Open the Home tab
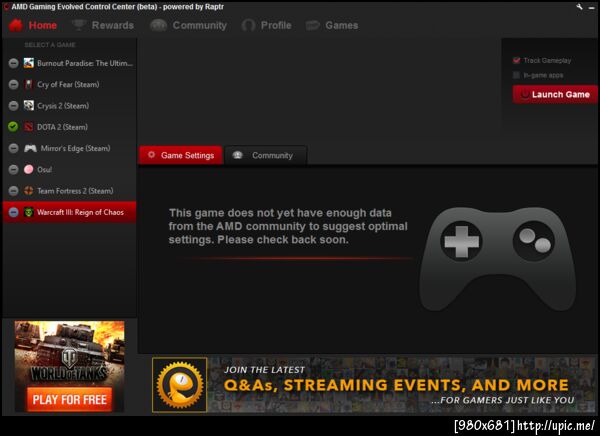The image size is (600, 436). click(x=33, y=25)
